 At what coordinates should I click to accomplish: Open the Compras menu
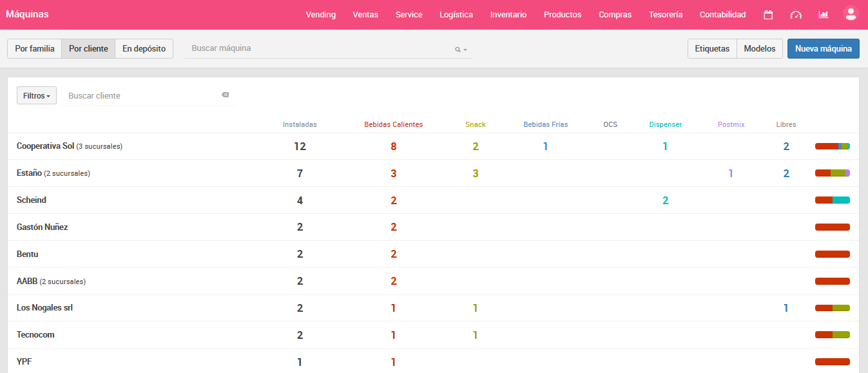(x=615, y=15)
